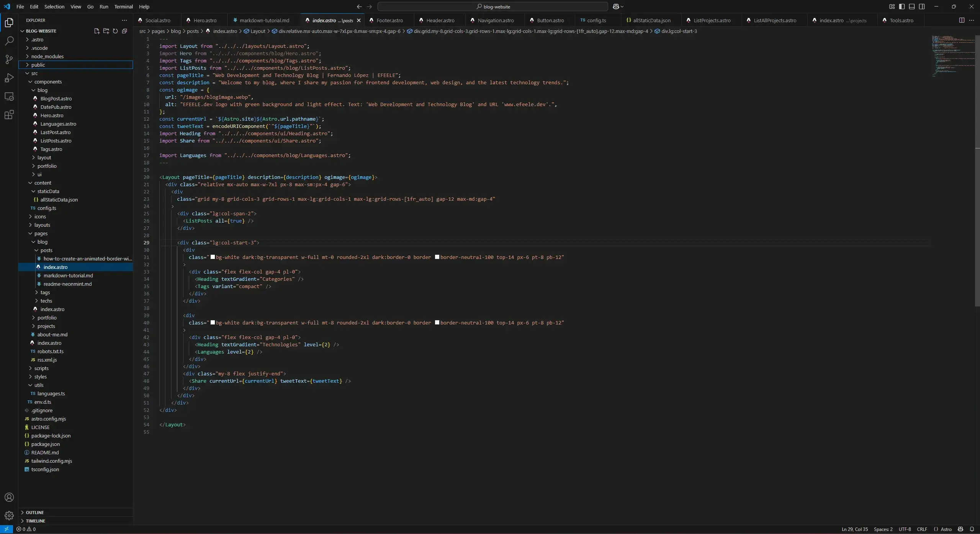Collapse all folders in Explorer
This screenshot has width=980, height=534.
[x=124, y=31]
